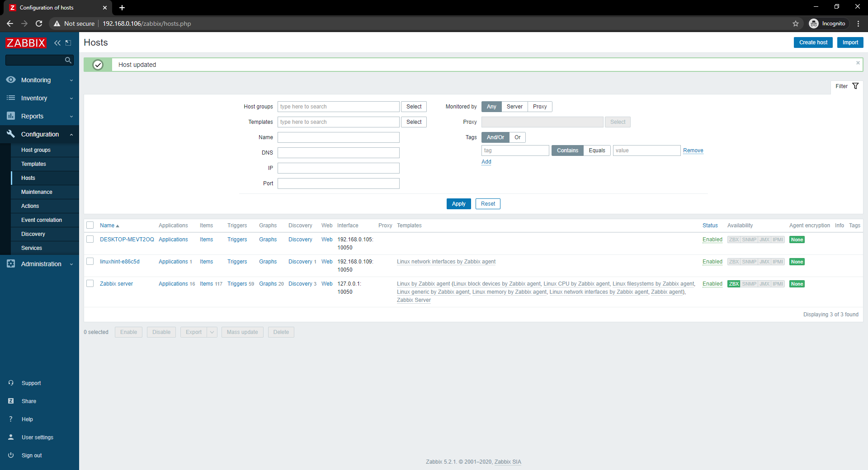Click the Zabbix logo
The image size is (868, 470).
[26, 43]
